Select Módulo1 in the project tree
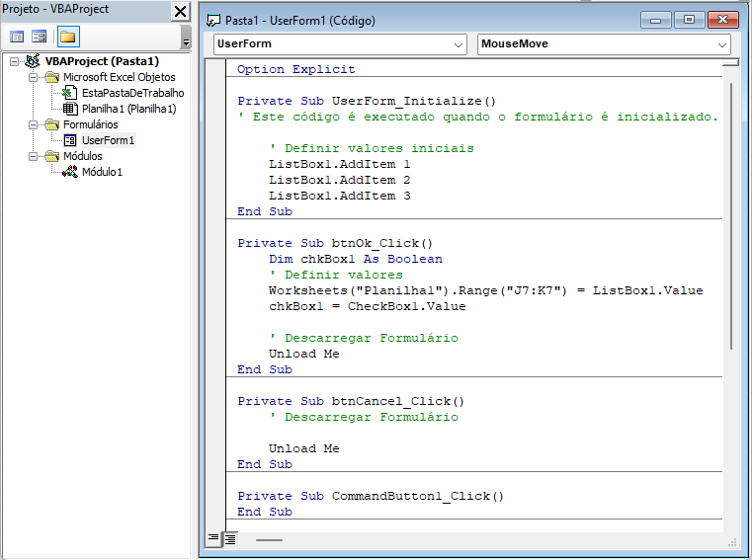This screenshot has height=560, width=752. click(x=102, y=172)
